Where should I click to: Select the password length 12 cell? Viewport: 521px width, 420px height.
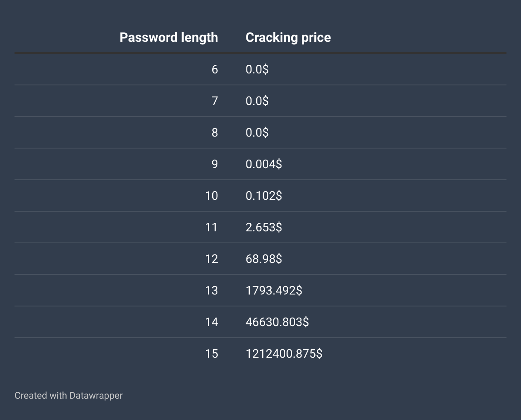211,259
